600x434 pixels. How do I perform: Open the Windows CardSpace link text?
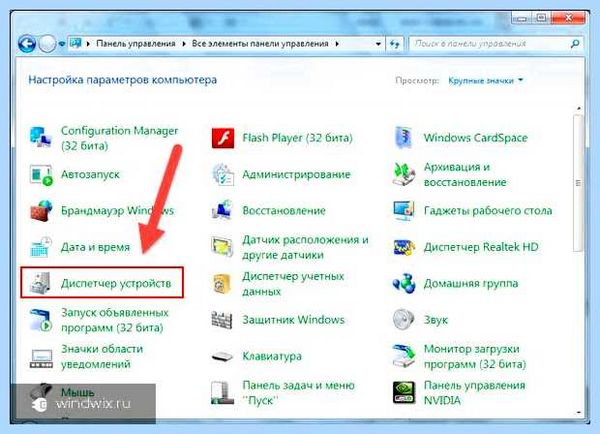475,138
